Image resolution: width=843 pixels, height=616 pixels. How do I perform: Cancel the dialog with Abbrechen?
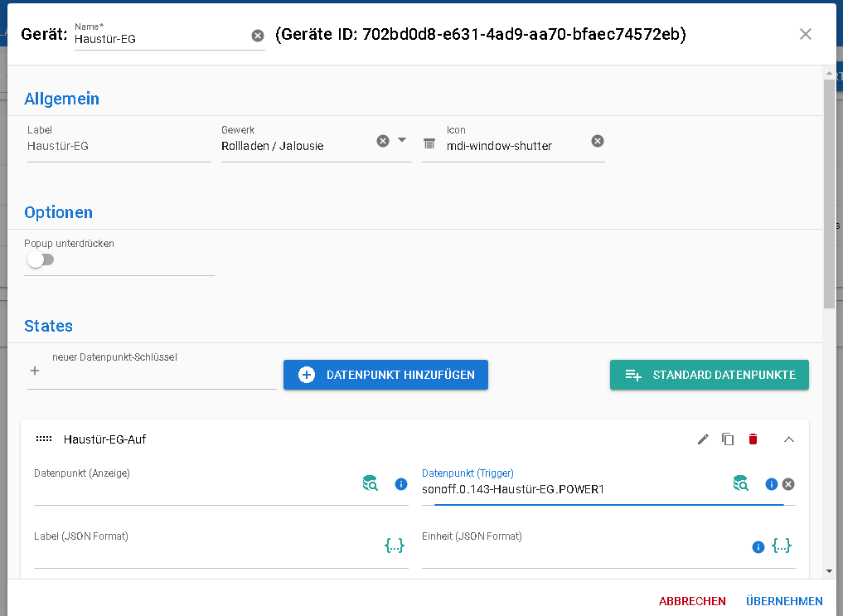[692, 601]
